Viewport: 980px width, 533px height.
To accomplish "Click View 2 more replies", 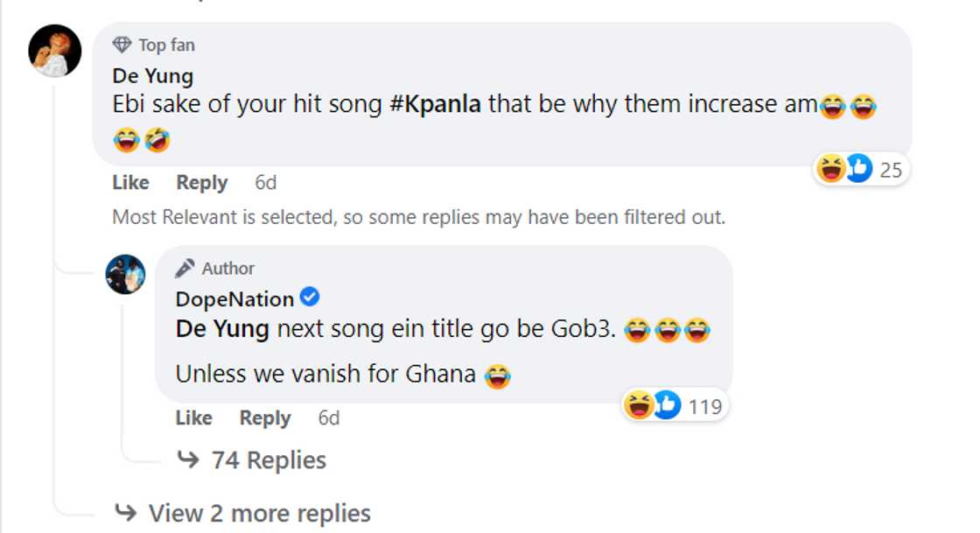I will click(259, 513).
